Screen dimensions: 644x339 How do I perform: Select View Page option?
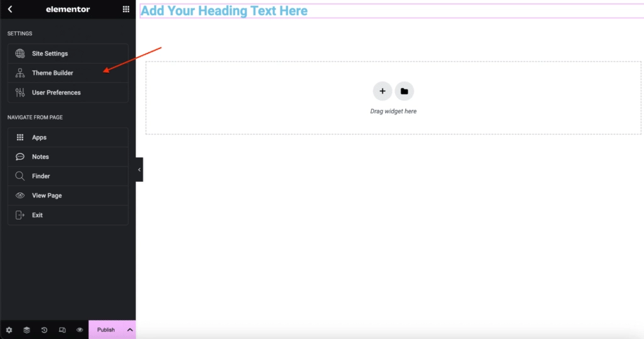pos(68,196)
